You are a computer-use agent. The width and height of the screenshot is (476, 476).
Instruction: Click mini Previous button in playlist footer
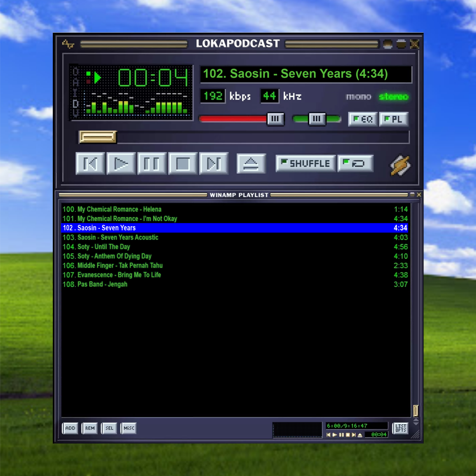328,435
